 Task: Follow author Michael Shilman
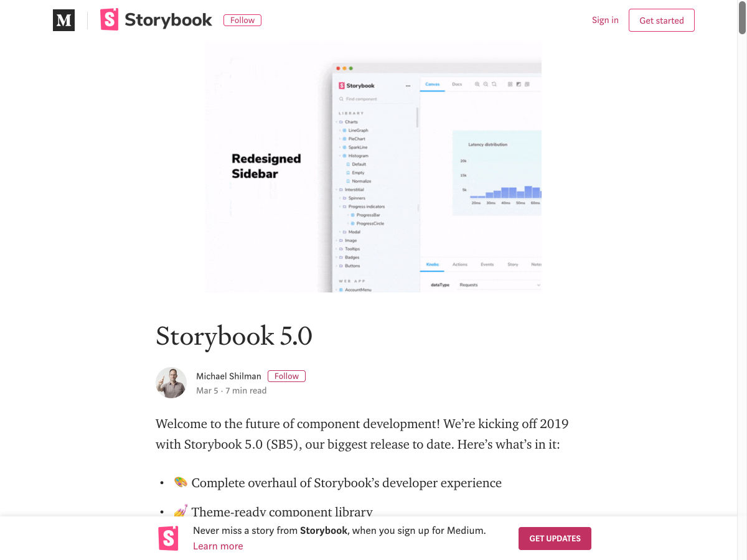coord(286,376)
